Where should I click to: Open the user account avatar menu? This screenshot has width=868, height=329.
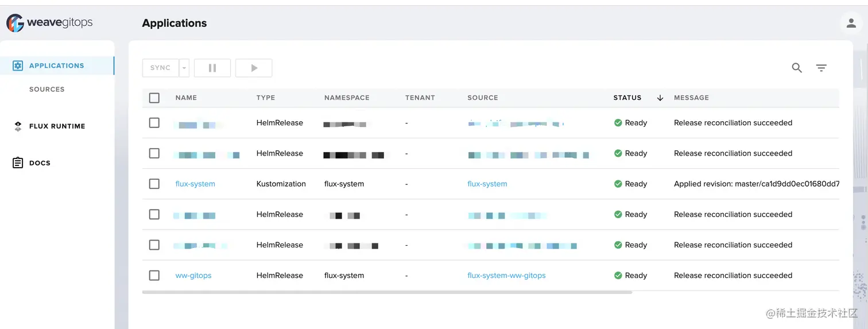tap(851, 23)
